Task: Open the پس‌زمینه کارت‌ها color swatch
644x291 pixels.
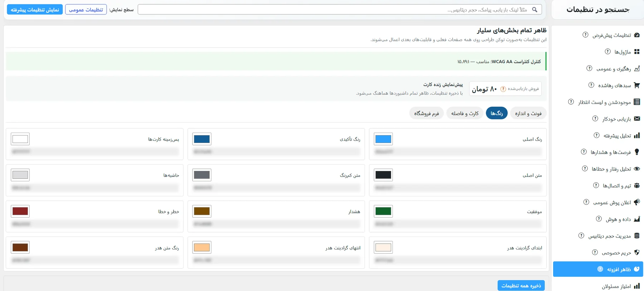Action: pyautogui.click(x=20, y=139)
